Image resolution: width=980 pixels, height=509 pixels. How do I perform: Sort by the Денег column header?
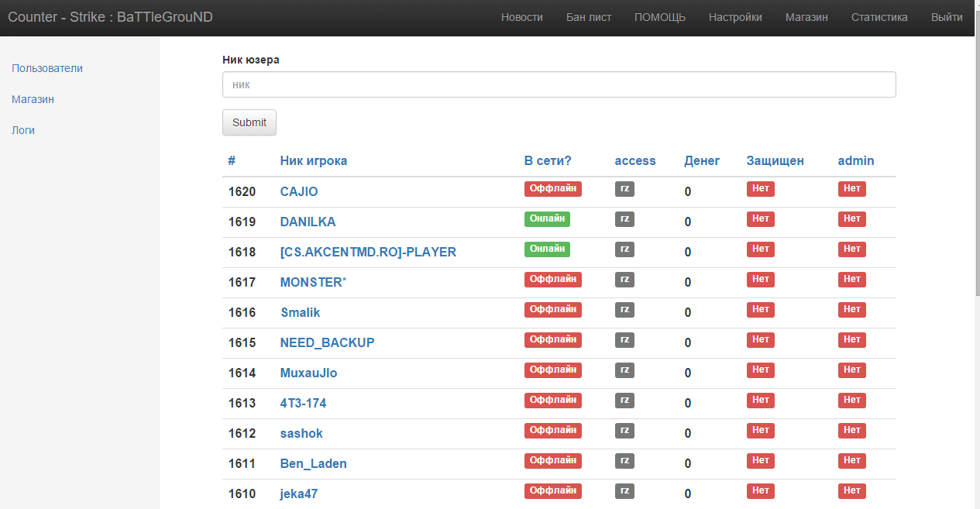coord(702,161)
